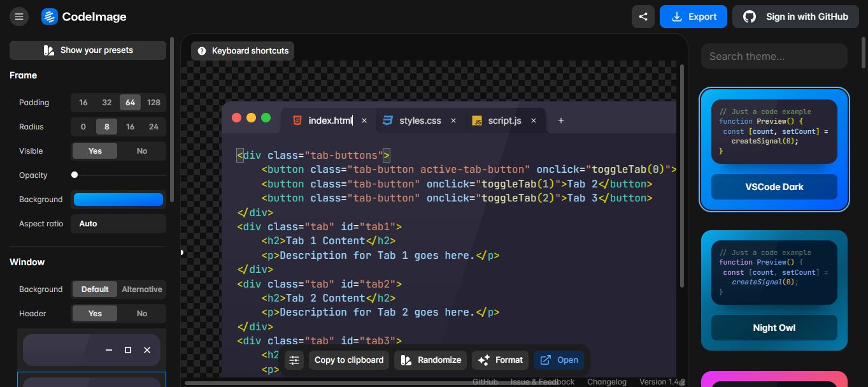Close the script.js tab

[x=534, y=120]
